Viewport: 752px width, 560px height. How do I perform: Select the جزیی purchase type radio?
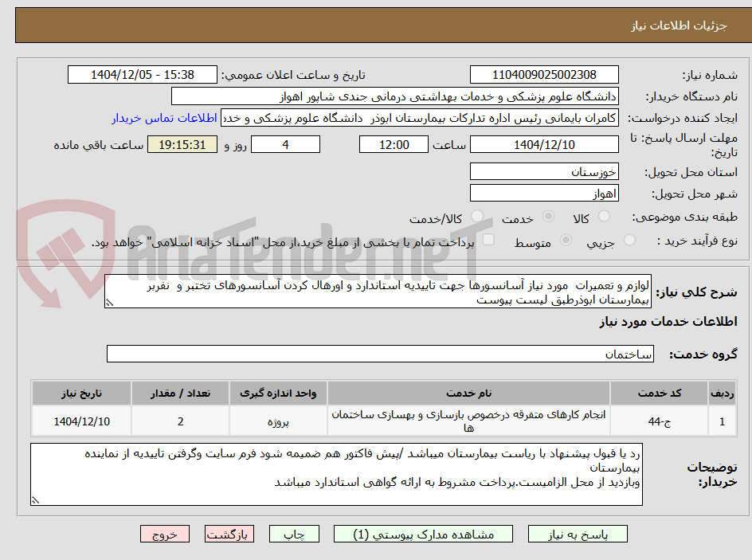[629, 241]
